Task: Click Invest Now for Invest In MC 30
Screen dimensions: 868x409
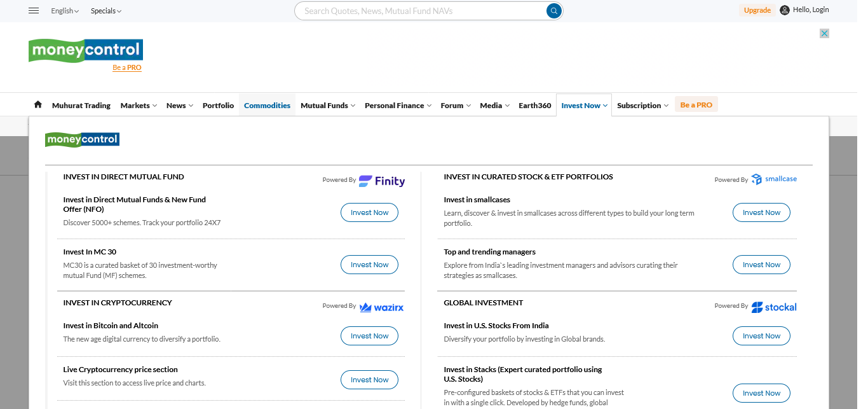Action: 369,265
